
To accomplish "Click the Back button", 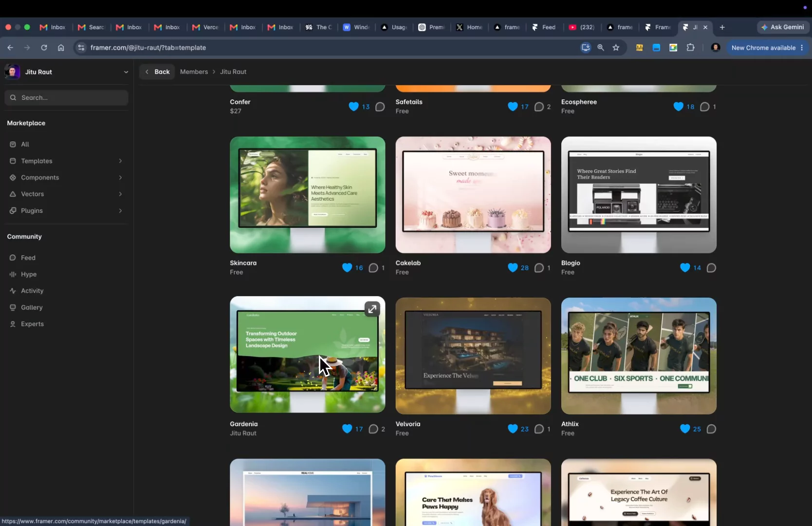I will point(157,72).
